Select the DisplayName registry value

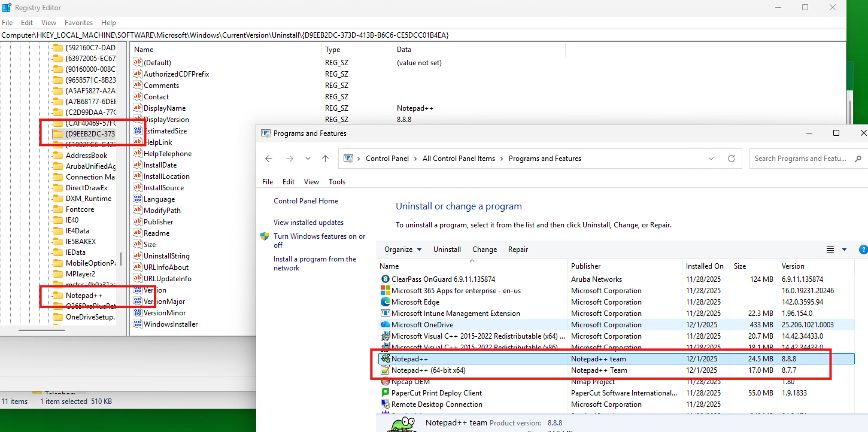[x=165, y=108]
